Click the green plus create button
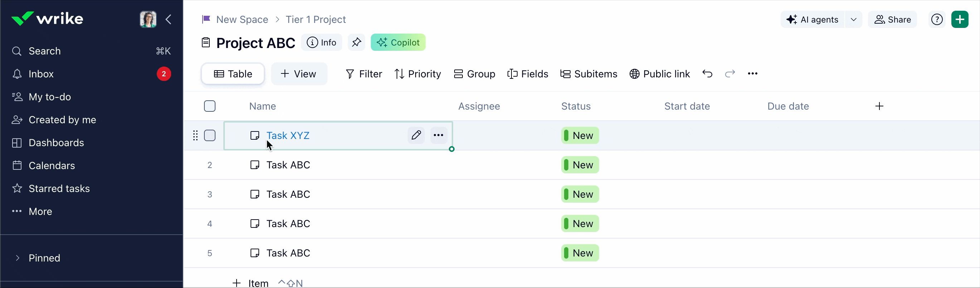This screenshot has width=980, height=288. (x=960, y=19)
